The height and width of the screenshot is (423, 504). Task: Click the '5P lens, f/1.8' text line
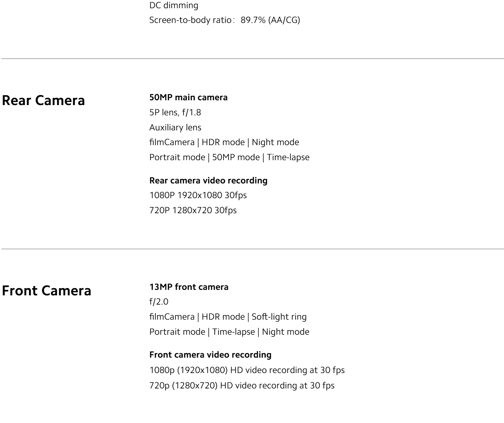click(x=175, y=113)
